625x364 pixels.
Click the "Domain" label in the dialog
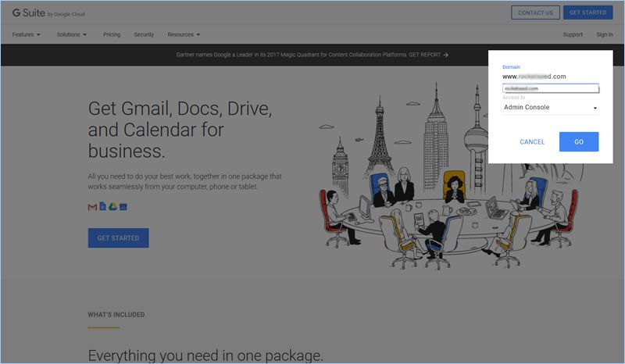tap(511, 67)
